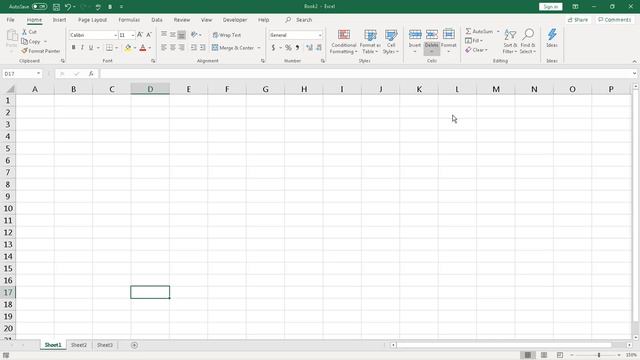
Task: Toggle Wrap Text
Action: [227, 35]
